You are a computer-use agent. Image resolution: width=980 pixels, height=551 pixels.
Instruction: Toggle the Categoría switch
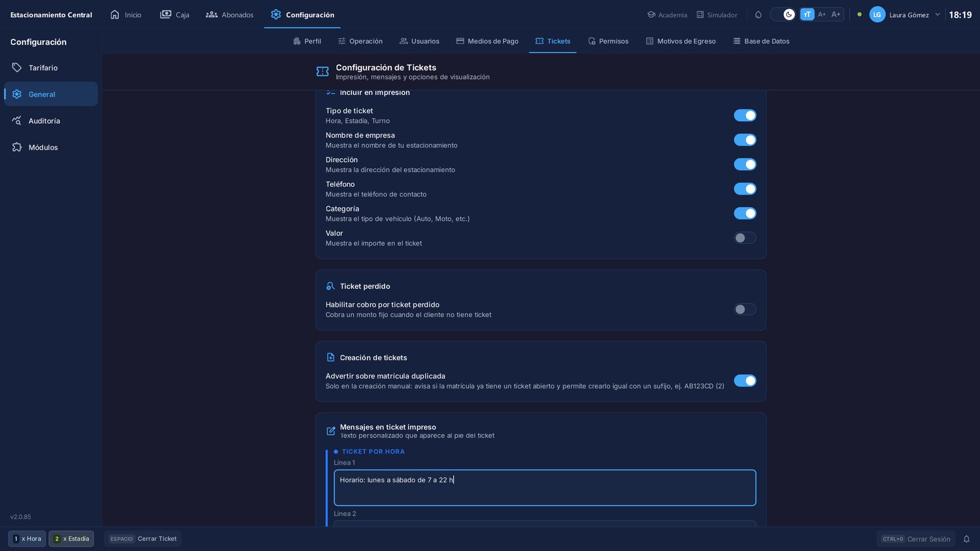[x=745, y=214]
